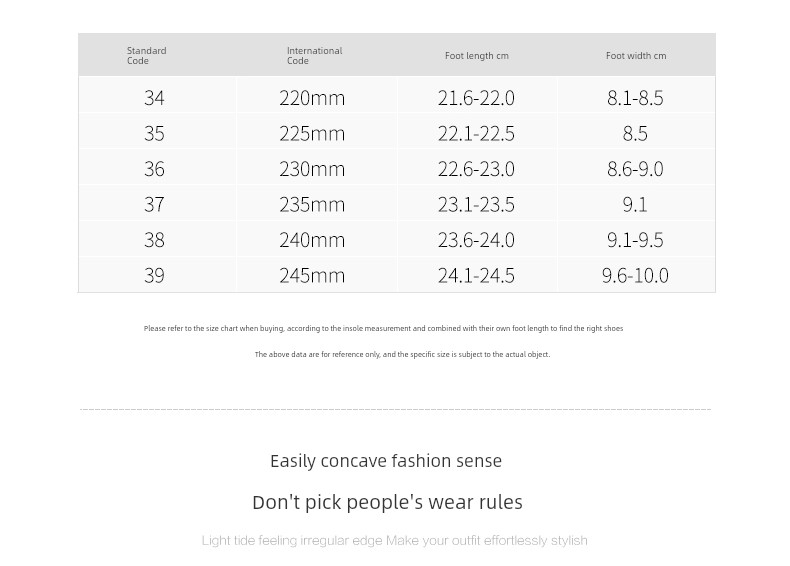790x566 pixels.
Task: Select the Foot length cm header
Action: tap(477, 56)
